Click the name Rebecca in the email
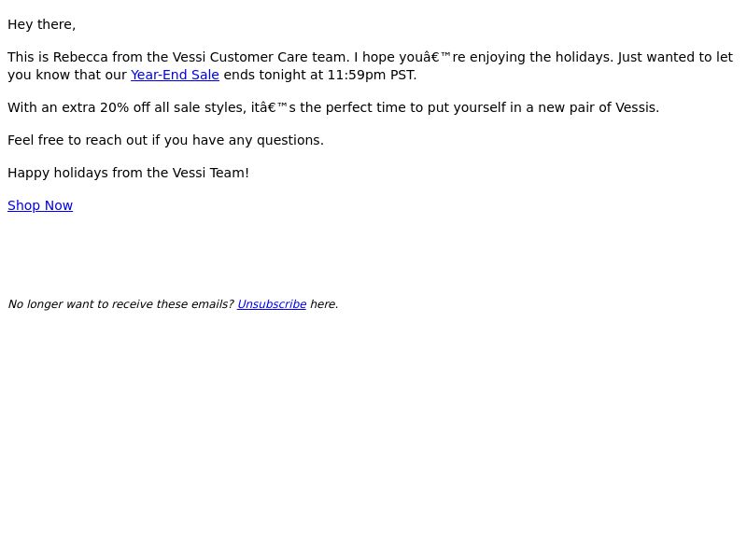The width and height of the screenshot is (747, 560). 80,57
